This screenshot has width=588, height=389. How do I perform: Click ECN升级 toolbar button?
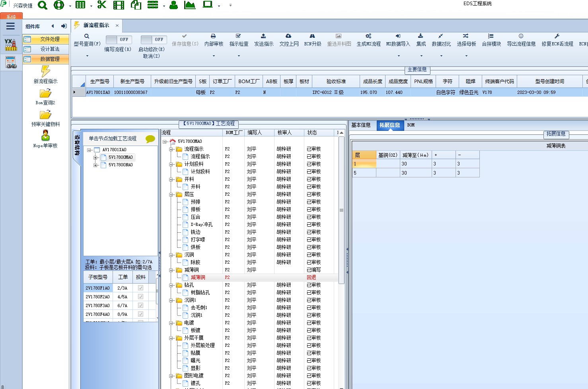pos(312,40)
